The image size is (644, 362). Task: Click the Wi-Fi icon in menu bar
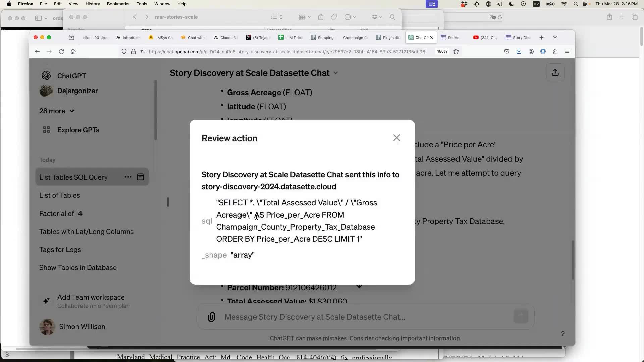(564, 4)
